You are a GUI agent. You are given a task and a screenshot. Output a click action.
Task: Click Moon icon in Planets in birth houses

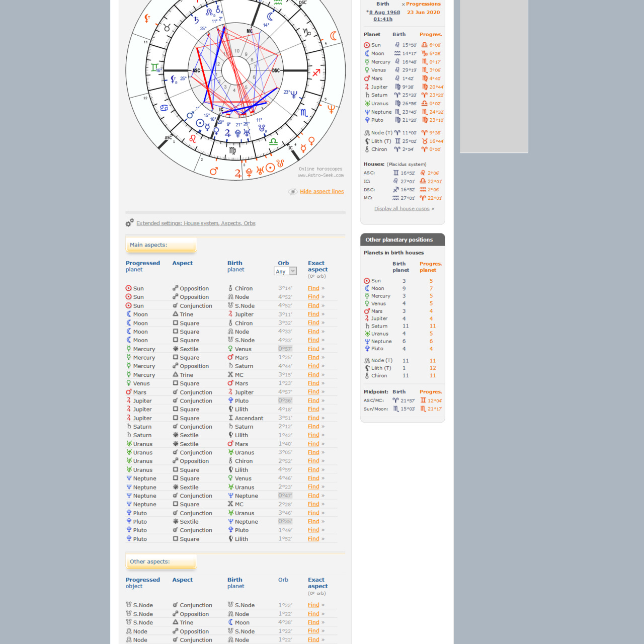[367, 288]
